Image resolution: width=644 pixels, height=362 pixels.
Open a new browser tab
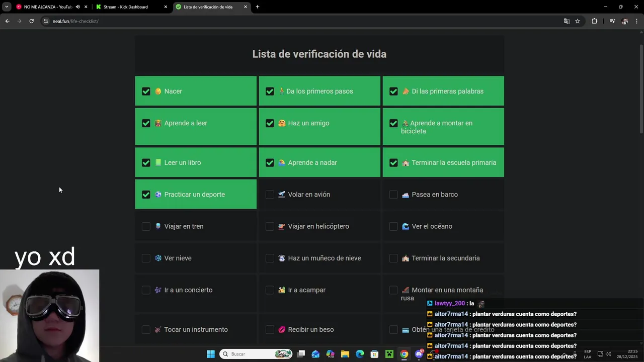tap(258, 7)
